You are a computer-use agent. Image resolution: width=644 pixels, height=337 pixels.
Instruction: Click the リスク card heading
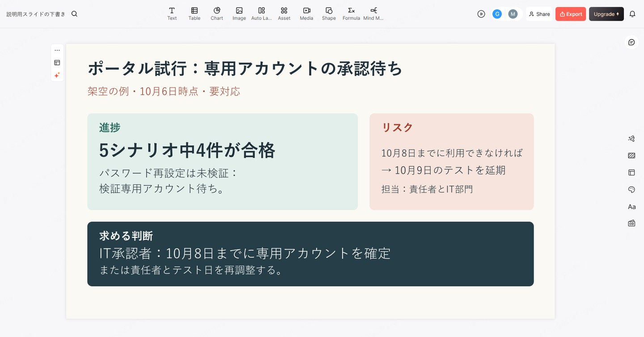[397, 128]
